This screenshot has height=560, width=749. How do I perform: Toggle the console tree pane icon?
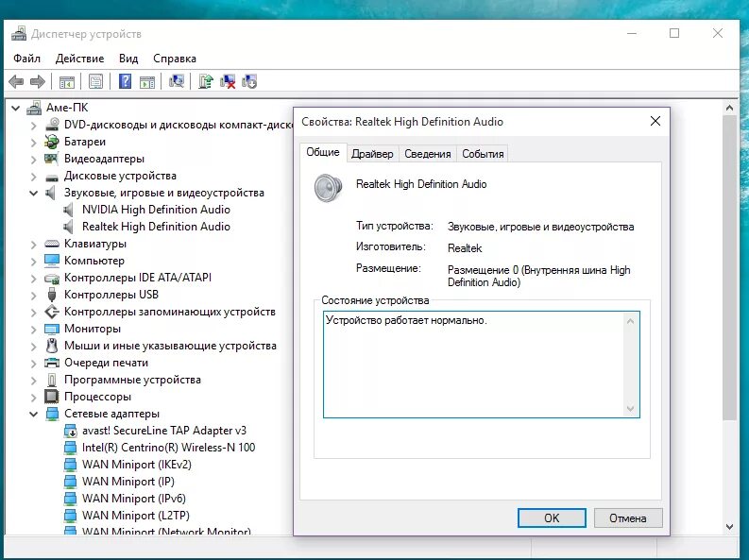click(67, 81)
